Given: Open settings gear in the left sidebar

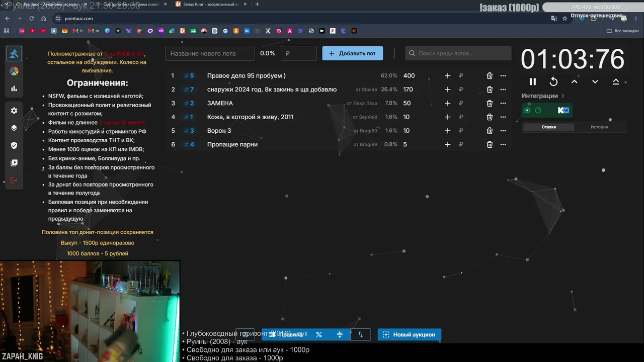Looking at the screenshot, I should tap(14, 111).
